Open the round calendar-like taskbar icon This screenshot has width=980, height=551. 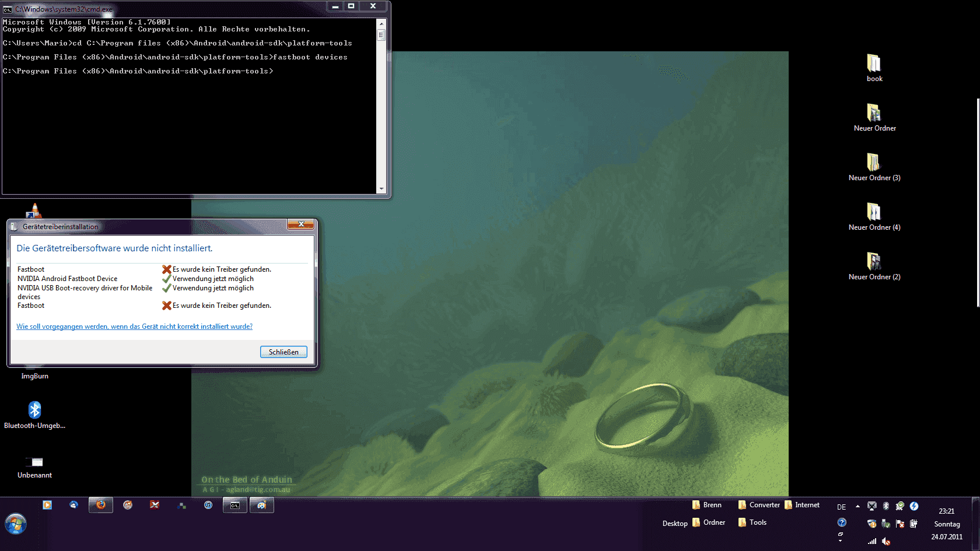coord(128,505)
